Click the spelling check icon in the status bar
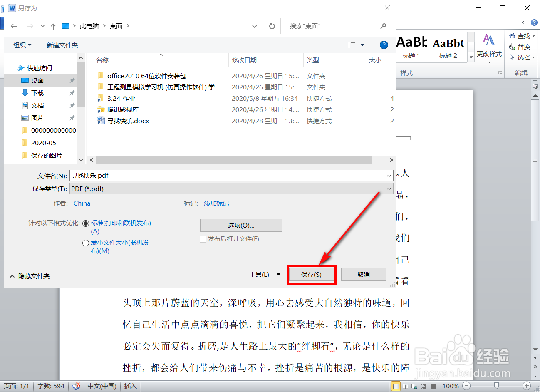540x392 pixels. [76, 386]
